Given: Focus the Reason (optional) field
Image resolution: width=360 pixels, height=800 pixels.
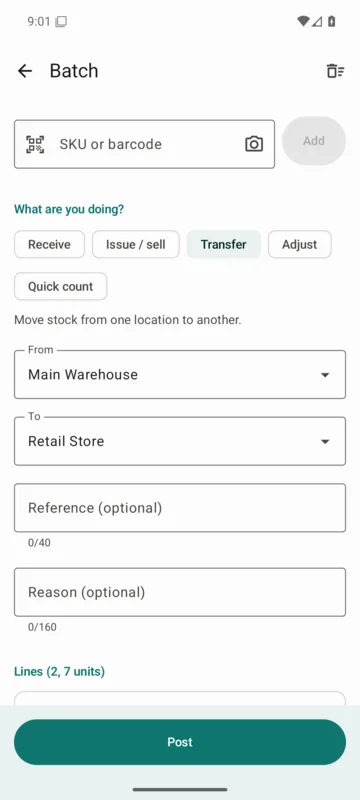Looking at the screenshot, I should tap(180, 592).
